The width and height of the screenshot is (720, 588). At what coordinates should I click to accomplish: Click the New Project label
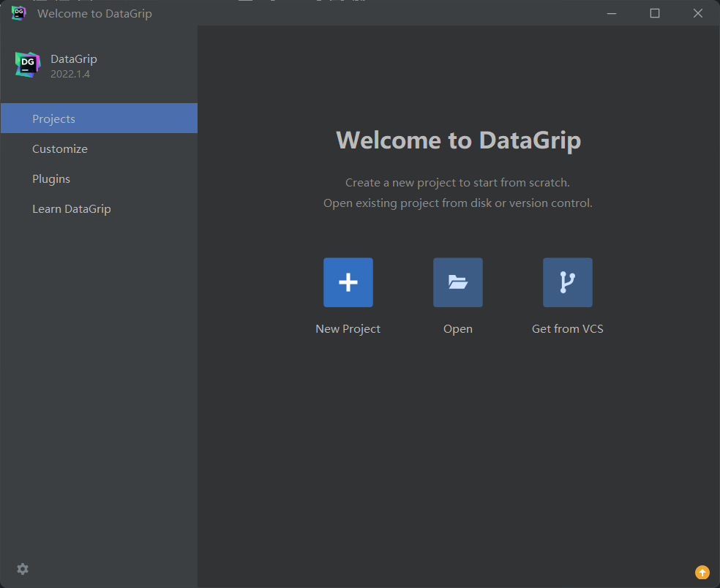pyautogui.click(x=348, y=328)
